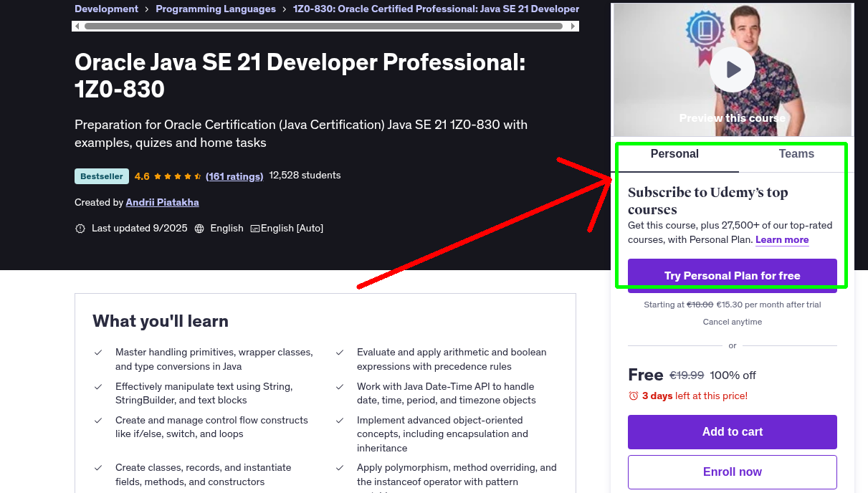Click the course title heading
The height and width of the screenshot is (493, 868).
[300, 76]
